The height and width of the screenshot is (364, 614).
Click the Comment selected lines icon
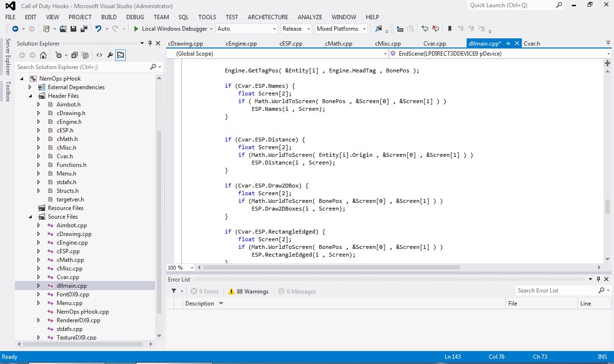pos(424,29)
